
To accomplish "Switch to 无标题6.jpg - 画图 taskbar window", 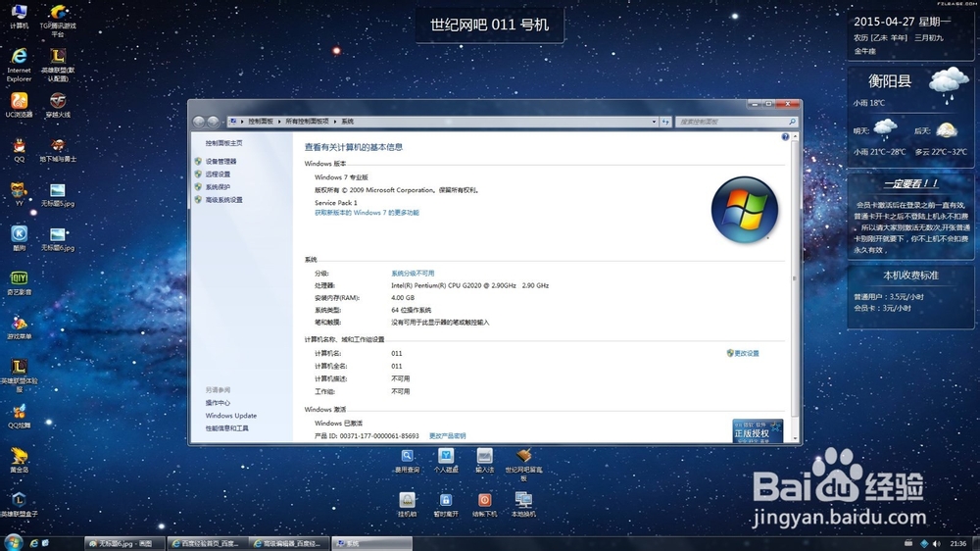I will click(x=125, y=543).
